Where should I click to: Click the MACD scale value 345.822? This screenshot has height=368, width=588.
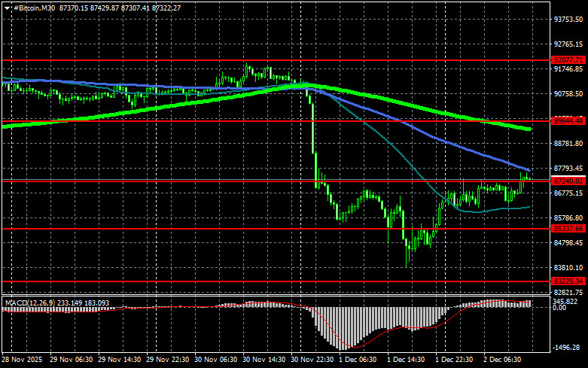[x=565, y=302]
